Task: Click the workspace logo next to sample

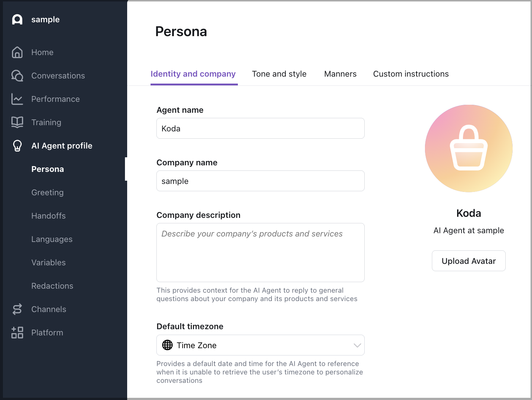Action: pos(17,20)
